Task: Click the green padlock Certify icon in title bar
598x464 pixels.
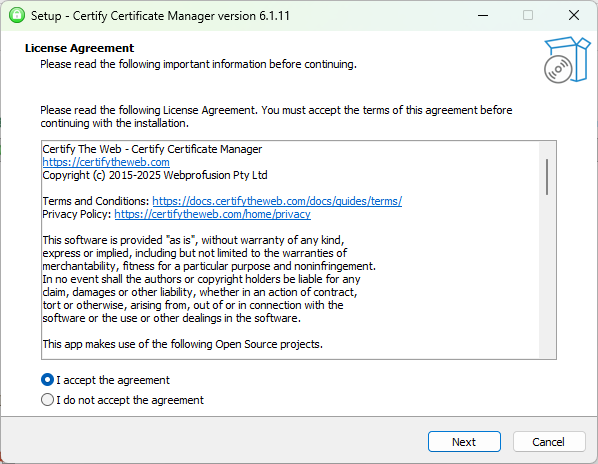Action: click(x=17, y=15)
